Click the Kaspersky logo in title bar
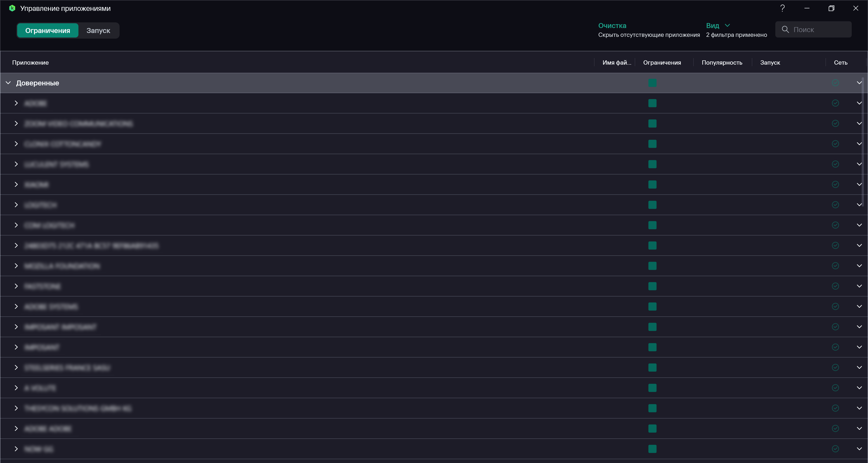Screen dimensions: 868x463 12,8
